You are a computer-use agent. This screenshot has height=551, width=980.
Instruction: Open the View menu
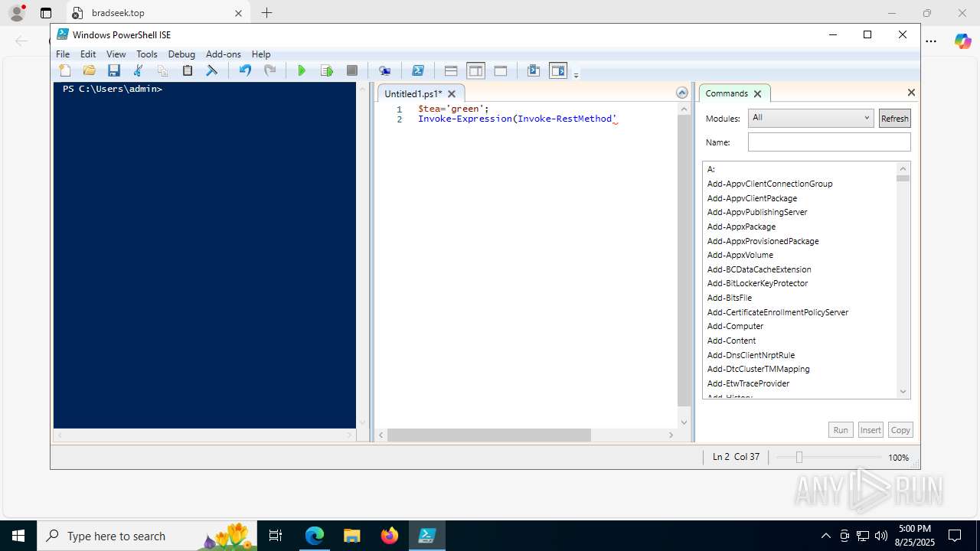click(x=116, y=54)
